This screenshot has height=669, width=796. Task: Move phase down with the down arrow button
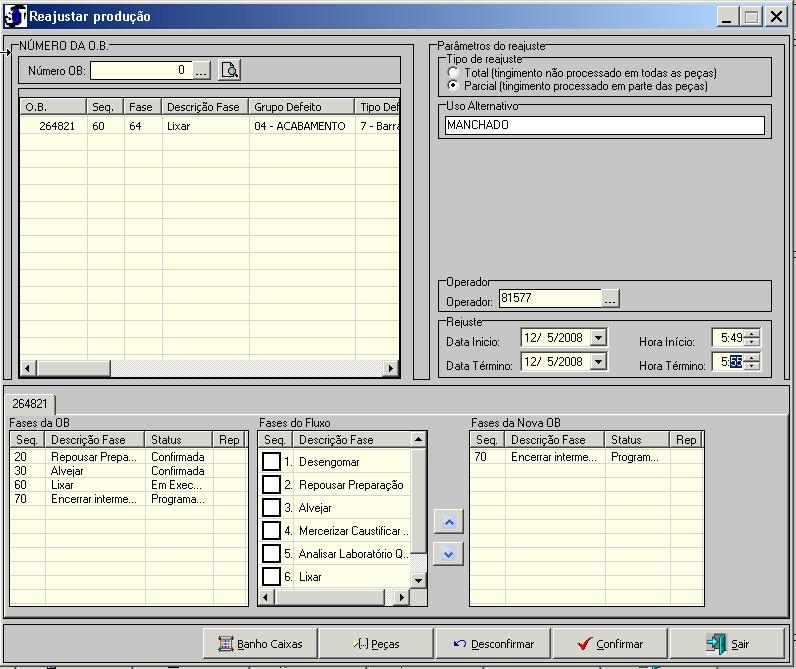[449, 553]
